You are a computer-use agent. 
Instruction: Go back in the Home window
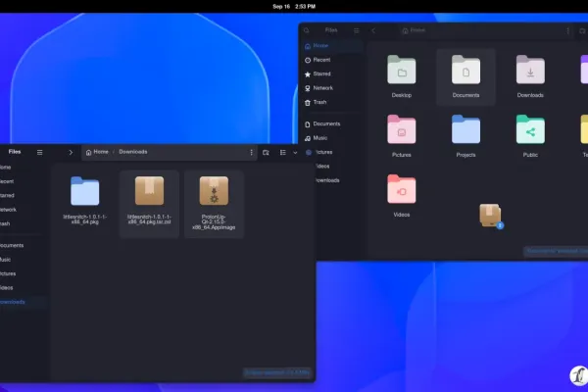click(373, 30)
